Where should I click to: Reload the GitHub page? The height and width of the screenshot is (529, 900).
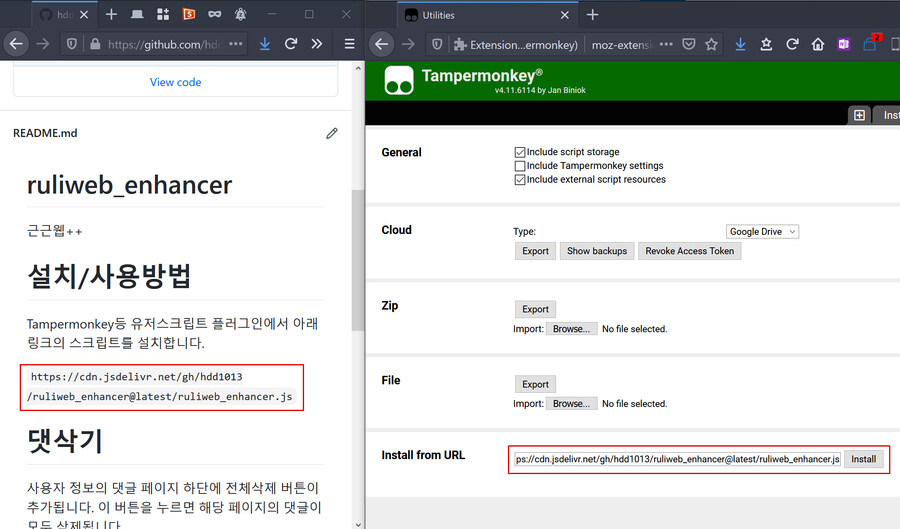[x=291, y=44]
